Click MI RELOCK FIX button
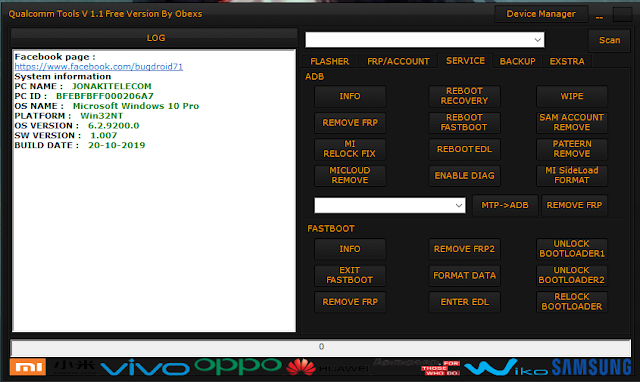The image size is (640, 382). (350, 149)
